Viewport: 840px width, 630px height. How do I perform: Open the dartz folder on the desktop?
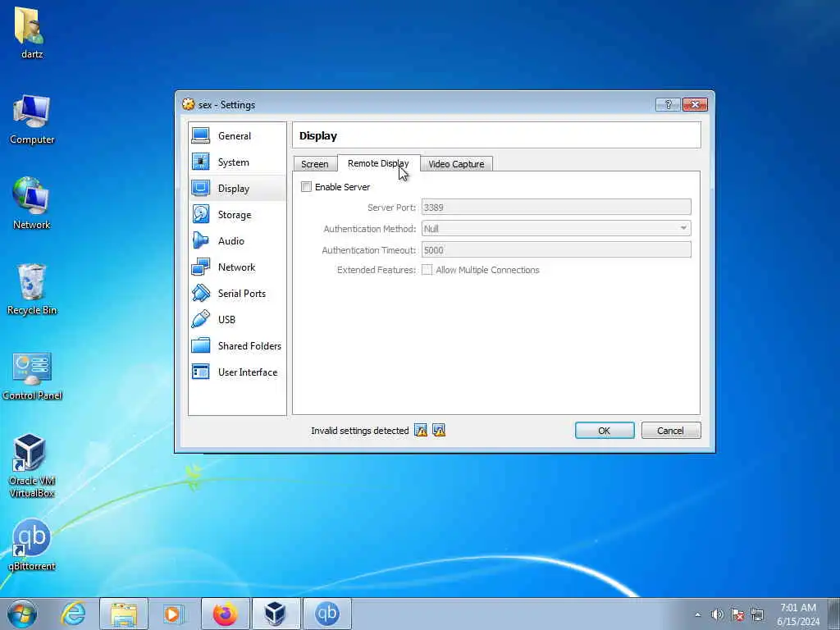tap(31, 32)
